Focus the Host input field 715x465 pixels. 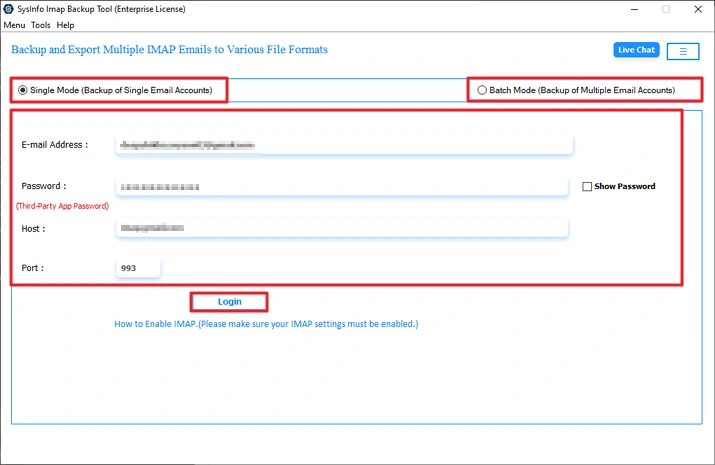[x=342, y=228]
